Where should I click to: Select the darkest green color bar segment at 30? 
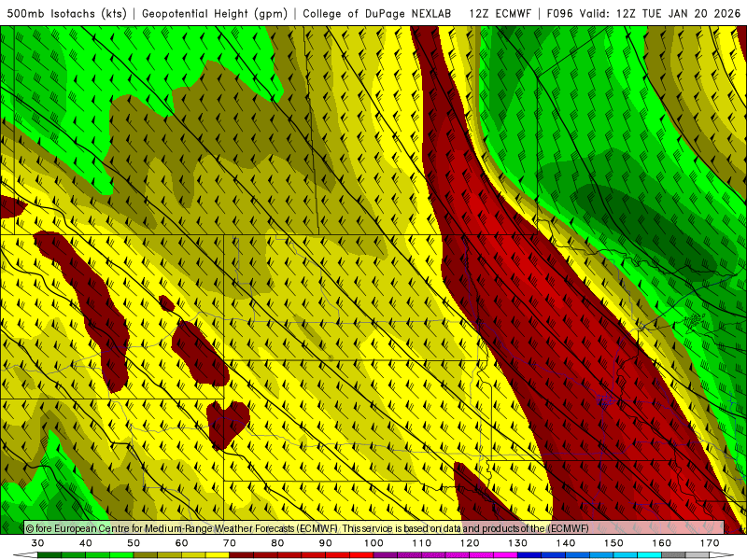pyautogui.click(x=49, y=554)
